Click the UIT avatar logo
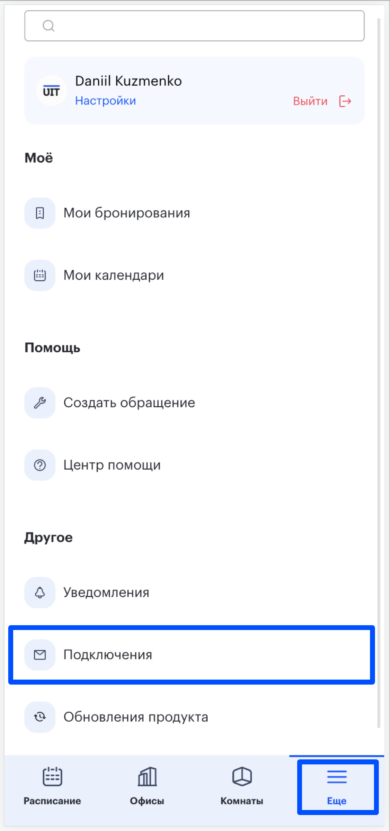Screen dimensions: 390x831 click(x=51, y=91)
